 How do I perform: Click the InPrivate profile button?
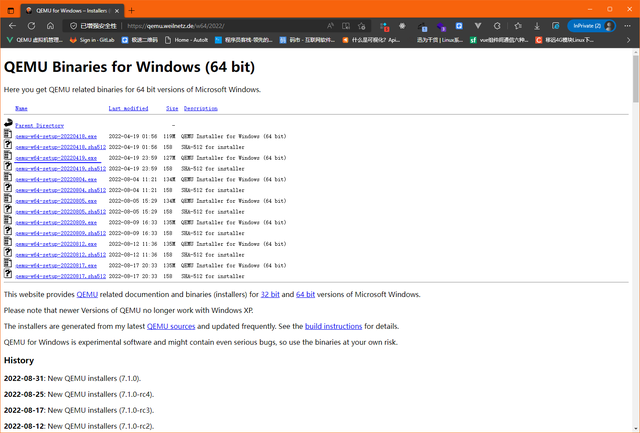click(591, 26)
